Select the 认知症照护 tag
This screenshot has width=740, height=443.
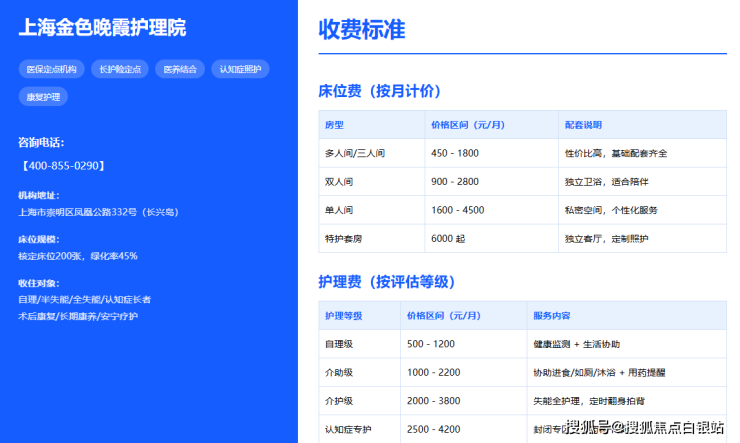click(240, 69)
